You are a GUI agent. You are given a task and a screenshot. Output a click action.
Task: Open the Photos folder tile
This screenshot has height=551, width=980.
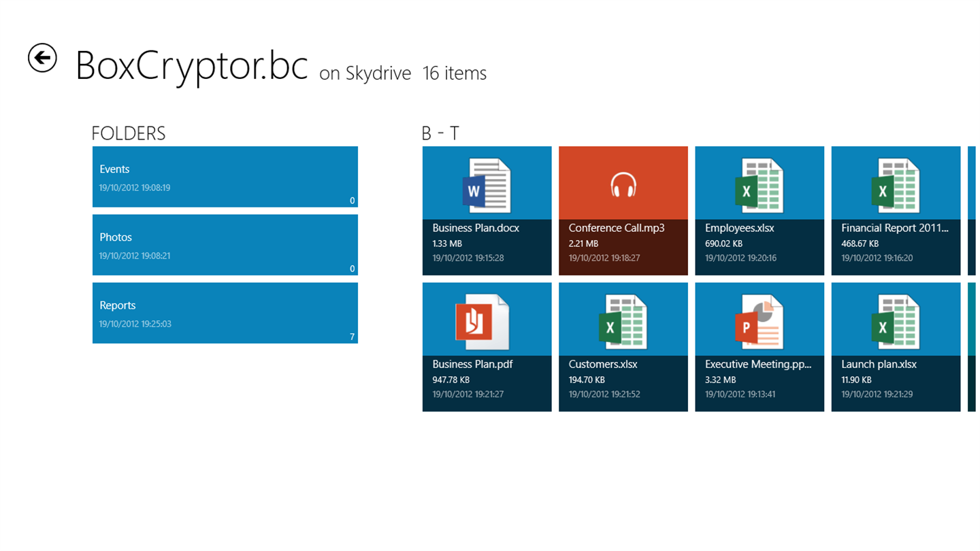225,245
